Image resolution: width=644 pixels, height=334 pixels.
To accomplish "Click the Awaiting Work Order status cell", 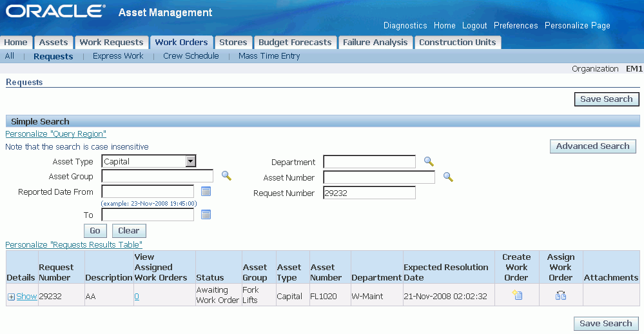I will [218, 295].
